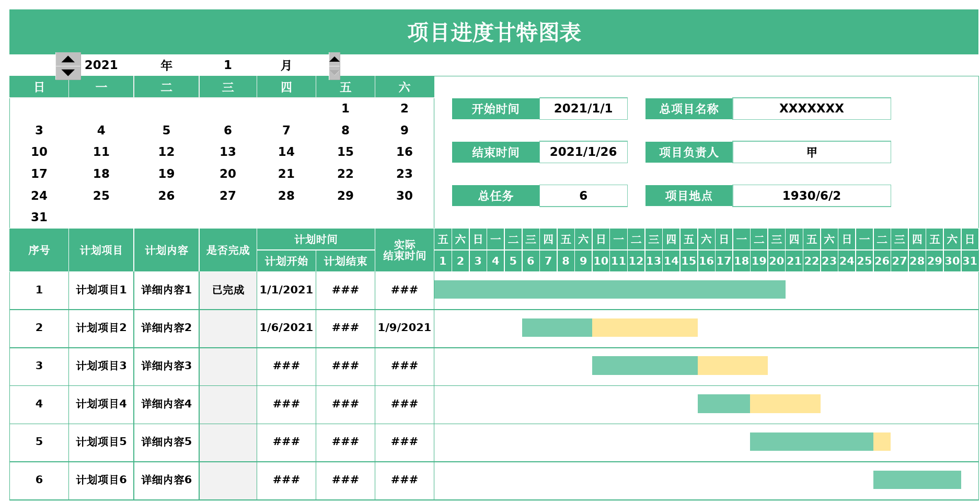Viewport: 980px width, 501px height.
Task: Click day 31 in the Gantt timeline header
Action: [x=970, y=261]
